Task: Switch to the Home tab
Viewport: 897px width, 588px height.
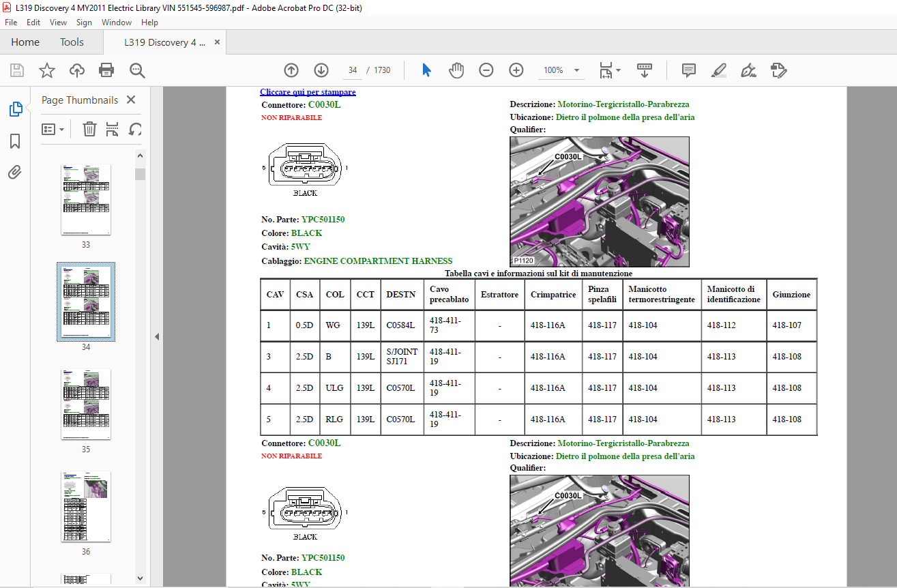Action: point(25,42)
